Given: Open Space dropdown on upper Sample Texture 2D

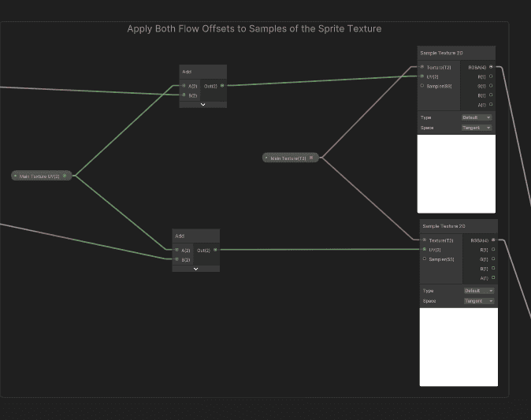Looking at the screenshot, I should pos(477,128).
